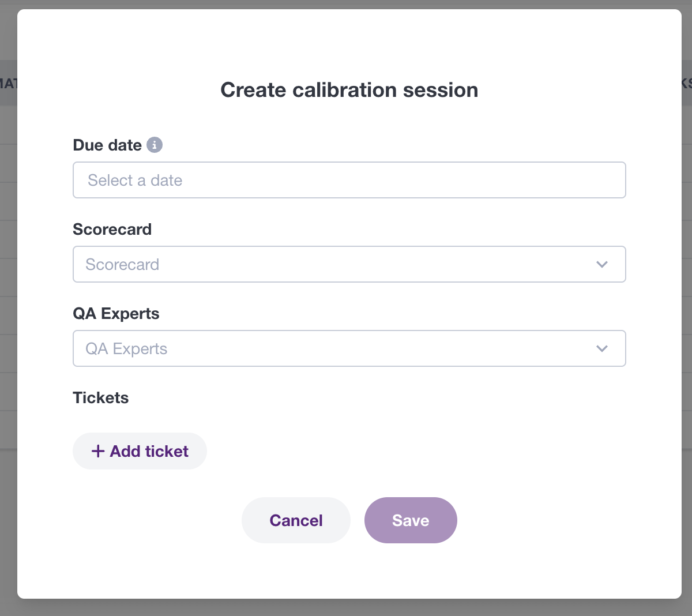Click the grey 'QA Experts' placeholder text

click(x=126, y=349)
